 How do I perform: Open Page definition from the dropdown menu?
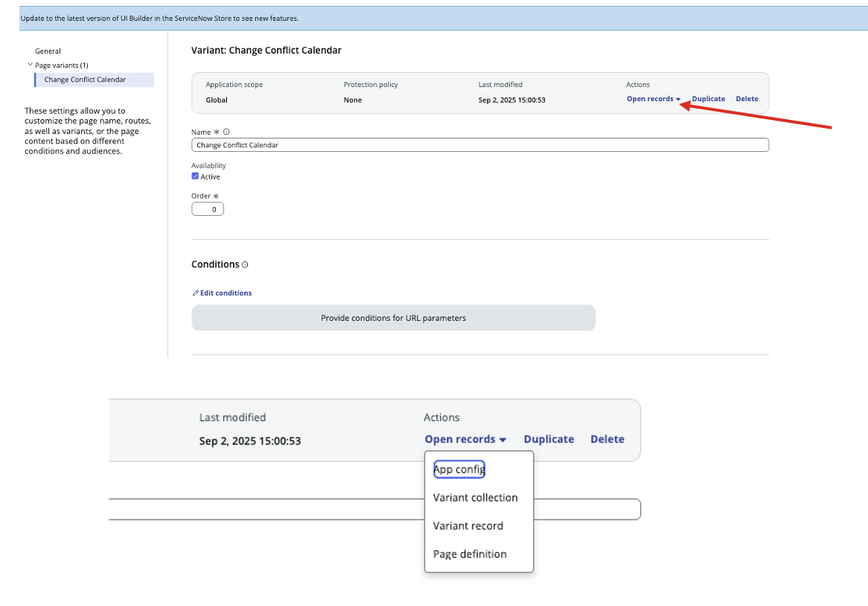pyautogui.click(x=470, y=554)
